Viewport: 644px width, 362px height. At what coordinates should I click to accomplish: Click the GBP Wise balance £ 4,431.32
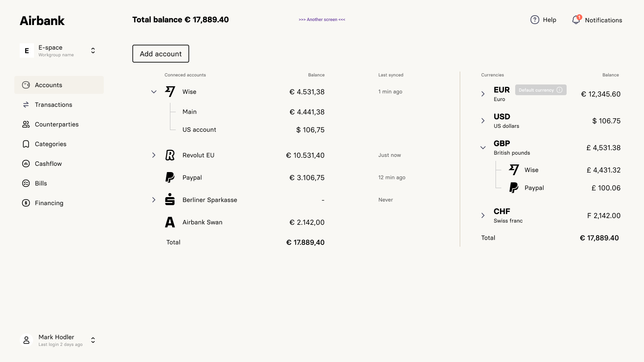(x=604, y=170)
